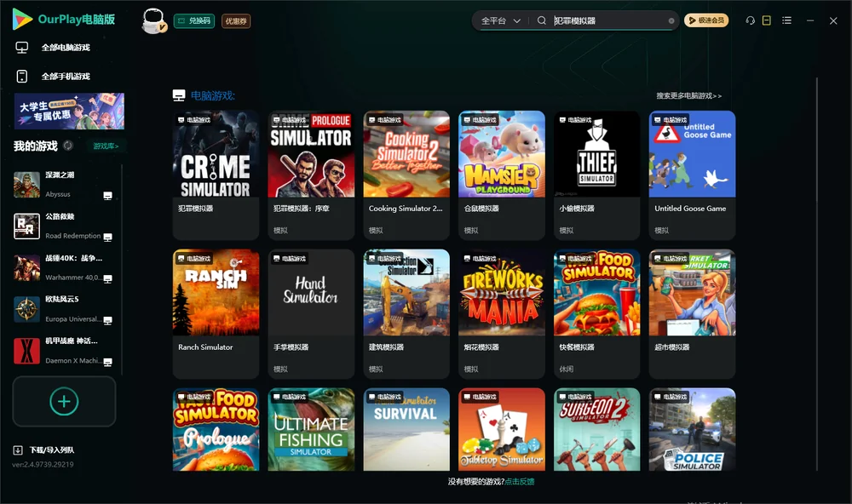Screen dimensions: 852x504
Task: Click the PC platform icon on Road Redemption row
Action: pos(107,238)
